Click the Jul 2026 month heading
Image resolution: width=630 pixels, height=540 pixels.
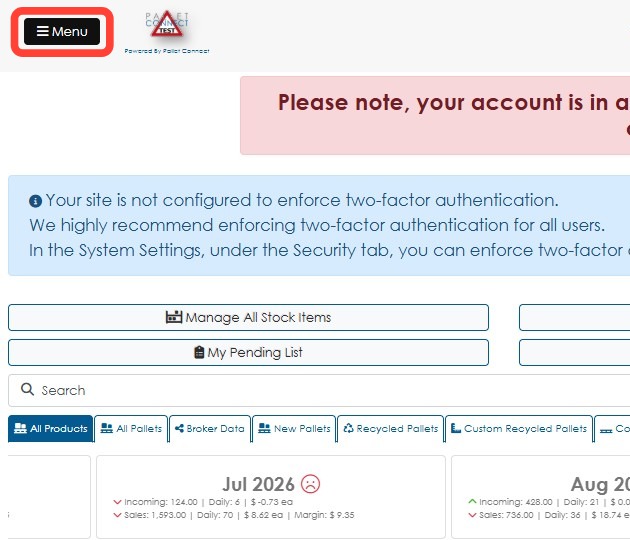[258, 484]
